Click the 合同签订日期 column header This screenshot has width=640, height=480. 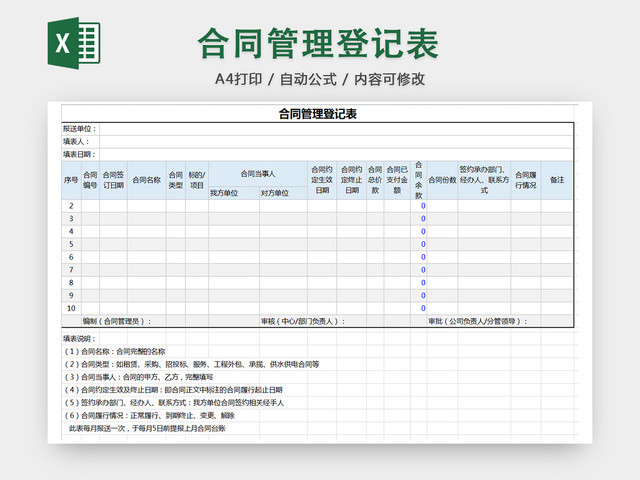pos(113,180)
